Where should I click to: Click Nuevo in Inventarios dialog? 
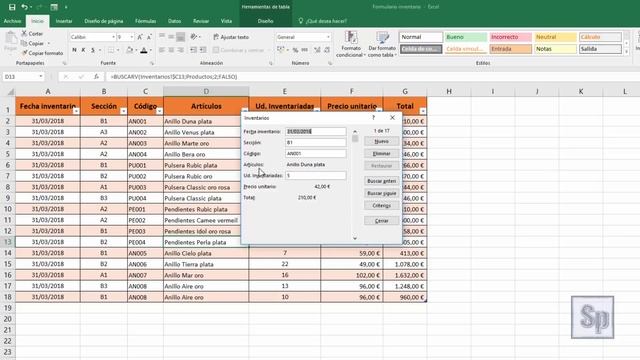coord(381,141)
